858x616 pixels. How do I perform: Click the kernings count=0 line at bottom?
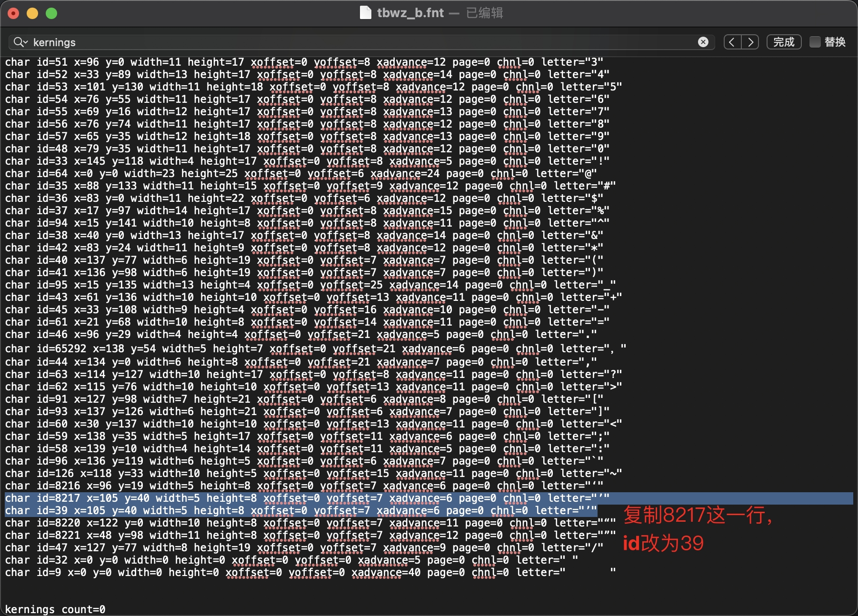point(55,609)
